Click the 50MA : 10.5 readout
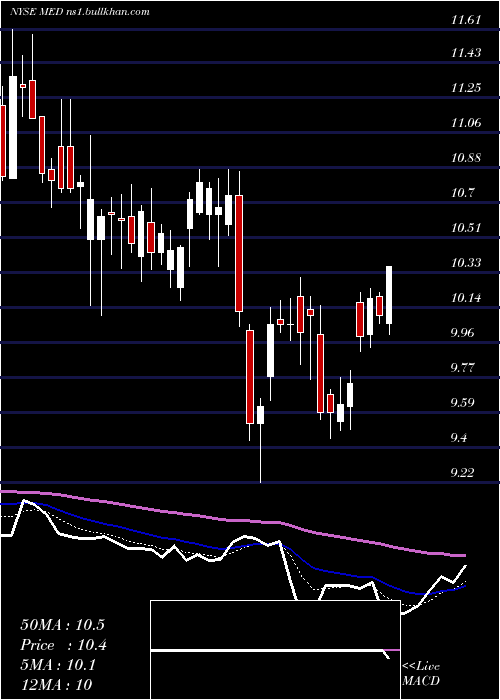Viewport: 500px width, 700px height. pyautogui.click(x=62, y=625)
